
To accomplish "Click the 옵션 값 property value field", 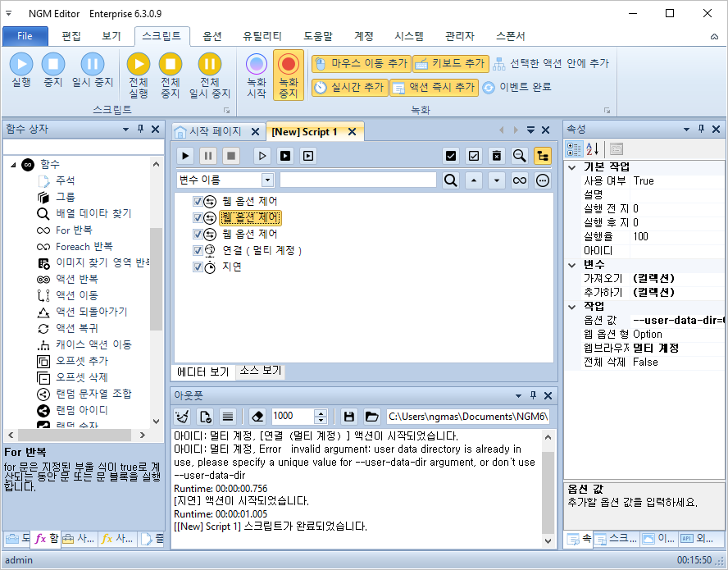I will click(677, 321).
